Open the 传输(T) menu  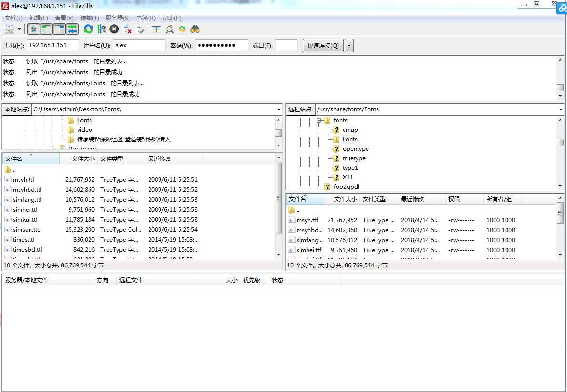(x=90, y=18)
